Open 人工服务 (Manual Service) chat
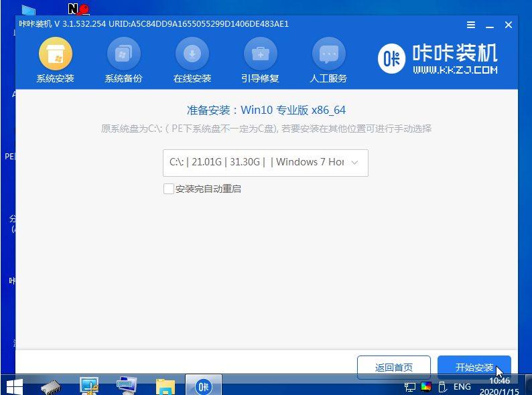This screenshot has width=532, height=395. tap(328, 61)
